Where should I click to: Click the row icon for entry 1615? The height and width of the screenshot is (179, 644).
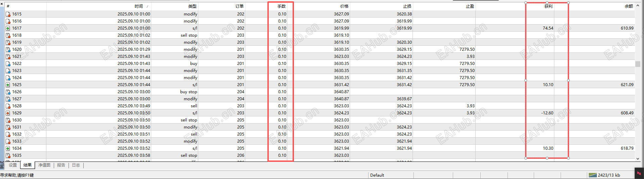tap(8, 14)
